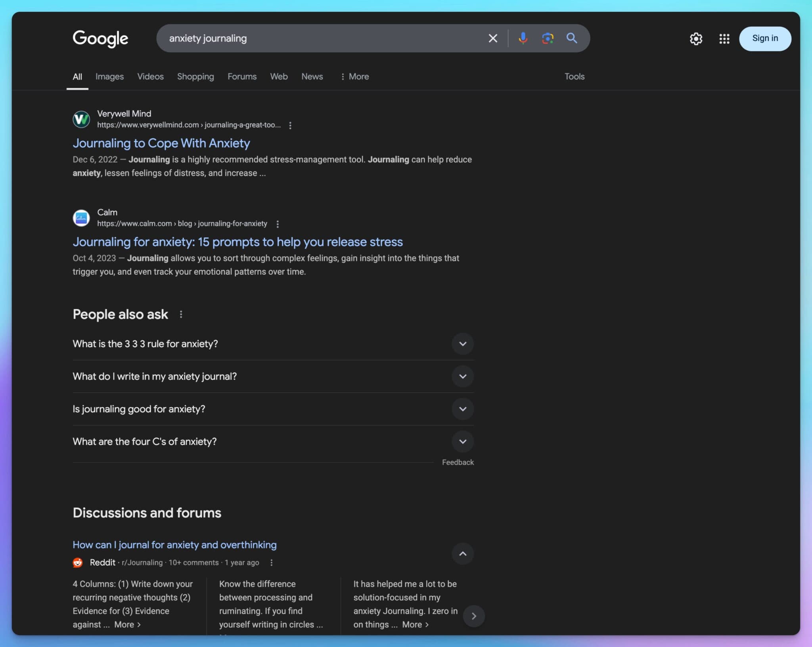Activate voice search with the microphone icon
The image size is (812, 647).
[x=523, y=38]
